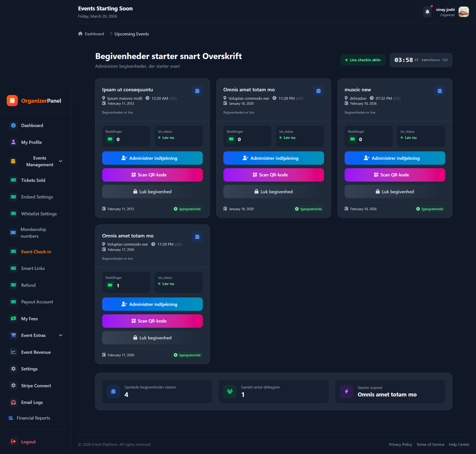Click Luk begivenhed for muscic new

395,192
